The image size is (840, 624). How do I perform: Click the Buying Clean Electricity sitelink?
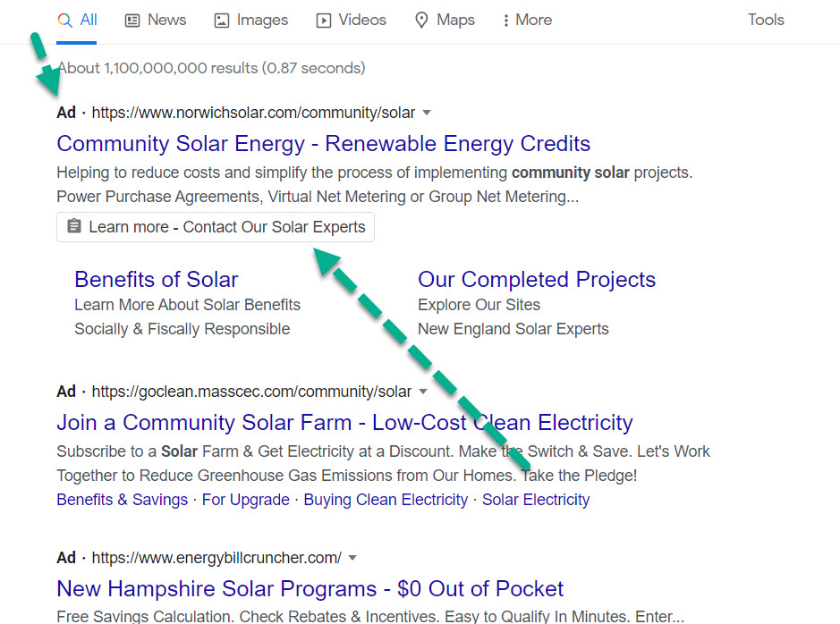coord(386,500)
